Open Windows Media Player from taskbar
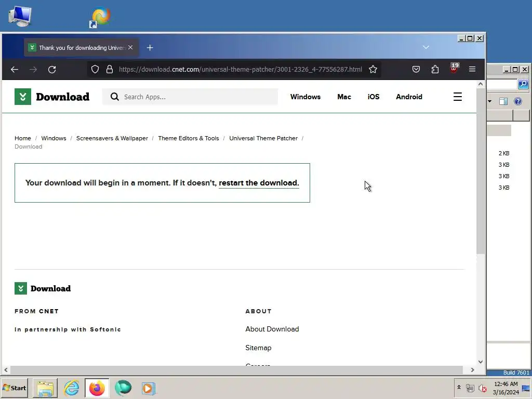The height and width of the screenshot is (399, 532). click(x=148, y=388)
